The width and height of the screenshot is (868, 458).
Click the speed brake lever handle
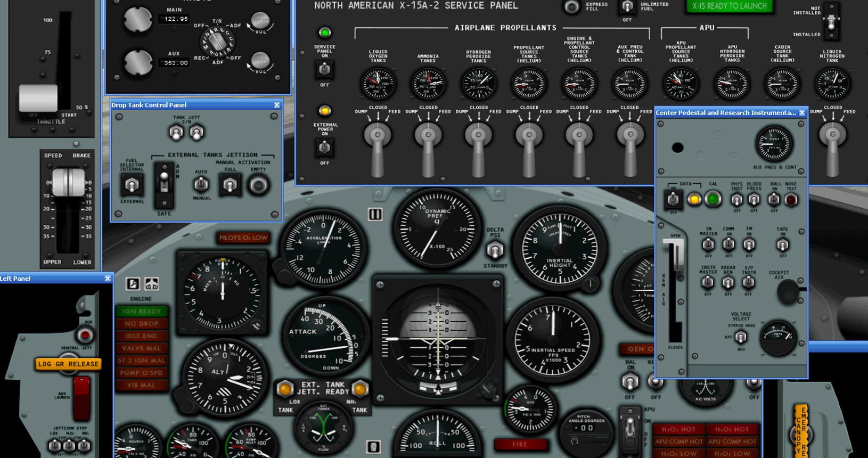(x=68, y=183)
